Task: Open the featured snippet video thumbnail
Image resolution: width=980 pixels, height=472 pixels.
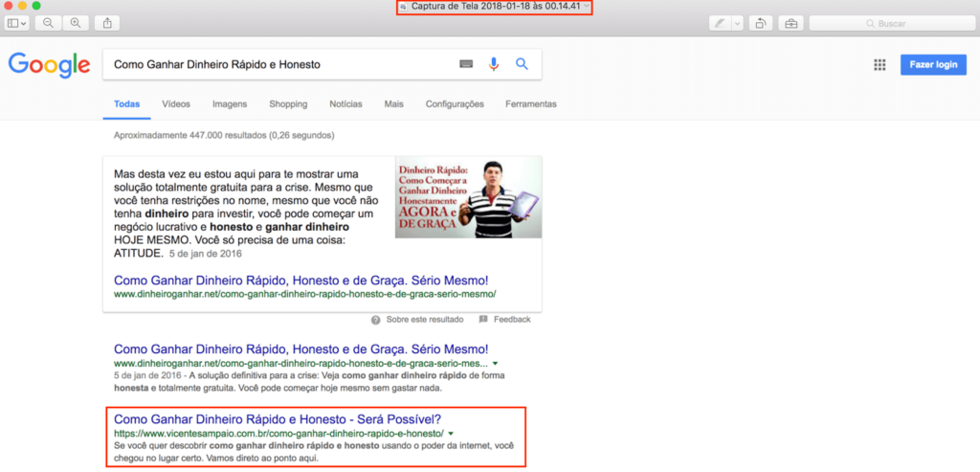Action: pos(468,197)
